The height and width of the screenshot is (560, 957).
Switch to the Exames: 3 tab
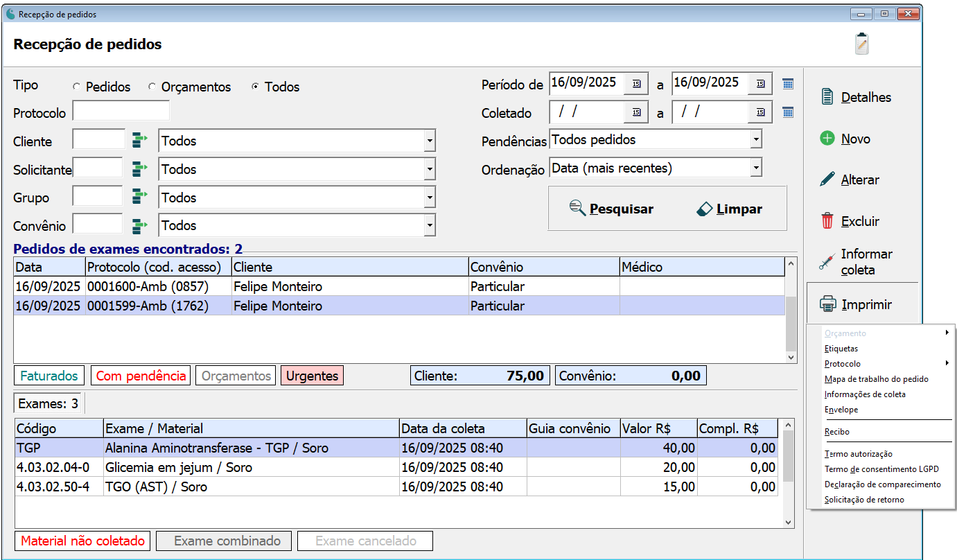(49, 403)
